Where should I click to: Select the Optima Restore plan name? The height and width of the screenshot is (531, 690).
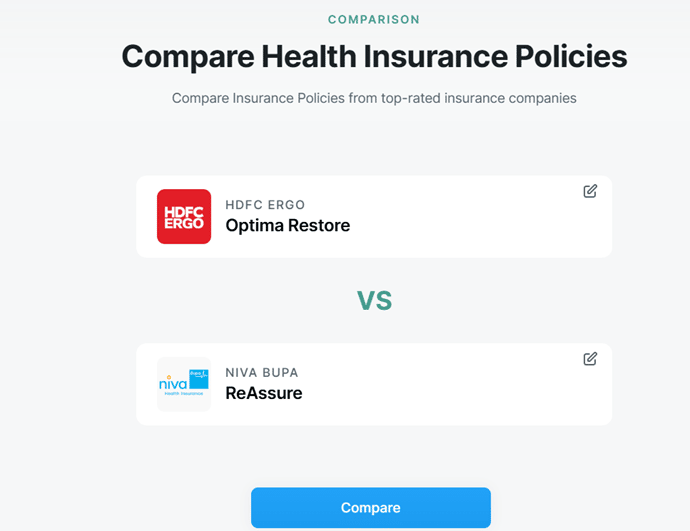pos(287,226)
